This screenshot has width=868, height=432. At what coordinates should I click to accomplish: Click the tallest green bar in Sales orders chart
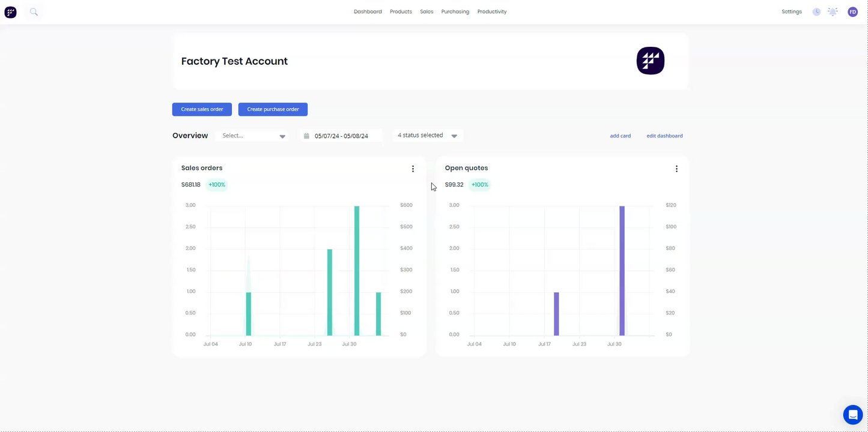tap(357, 271)
